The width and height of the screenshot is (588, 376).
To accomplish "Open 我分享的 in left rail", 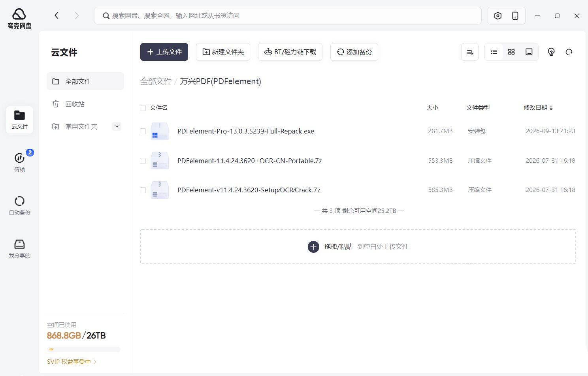I will click(19, 248).
